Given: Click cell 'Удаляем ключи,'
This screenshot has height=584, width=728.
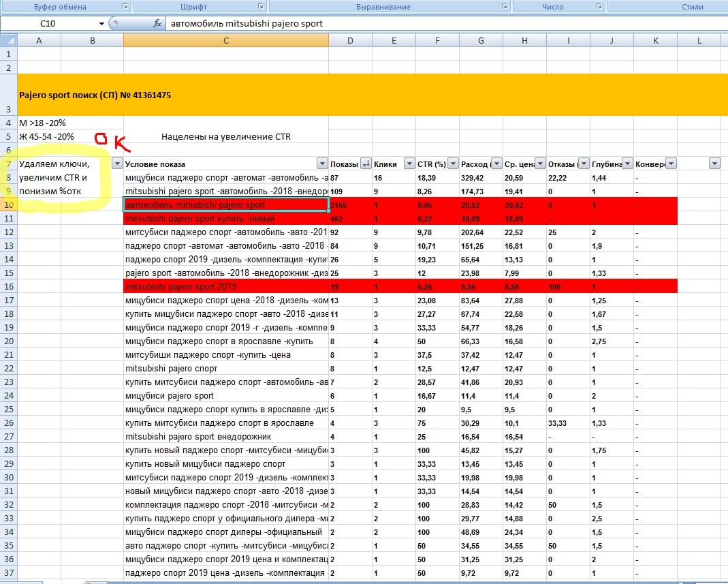Looking at the screenshot, I should (54, 164).
